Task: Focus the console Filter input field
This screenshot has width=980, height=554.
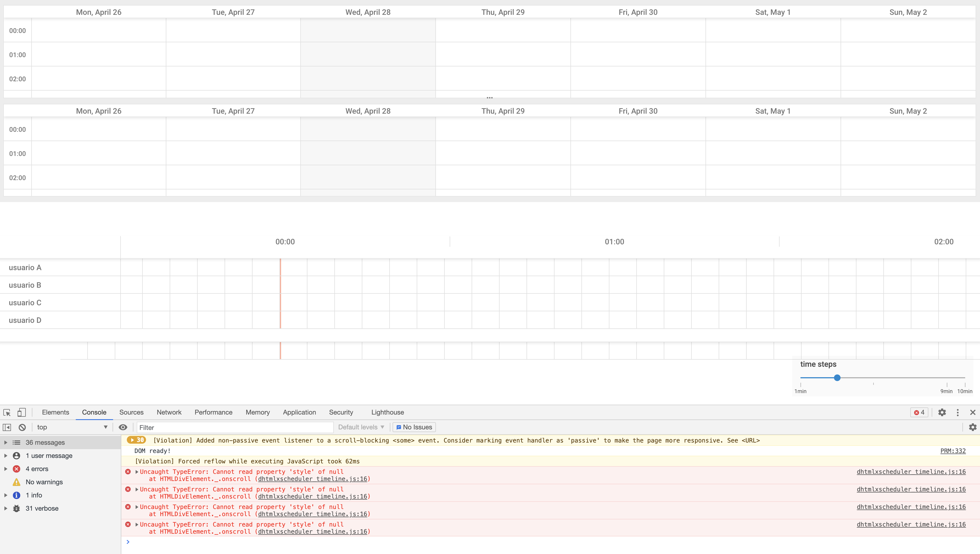Action: click(x=235, y=428)
